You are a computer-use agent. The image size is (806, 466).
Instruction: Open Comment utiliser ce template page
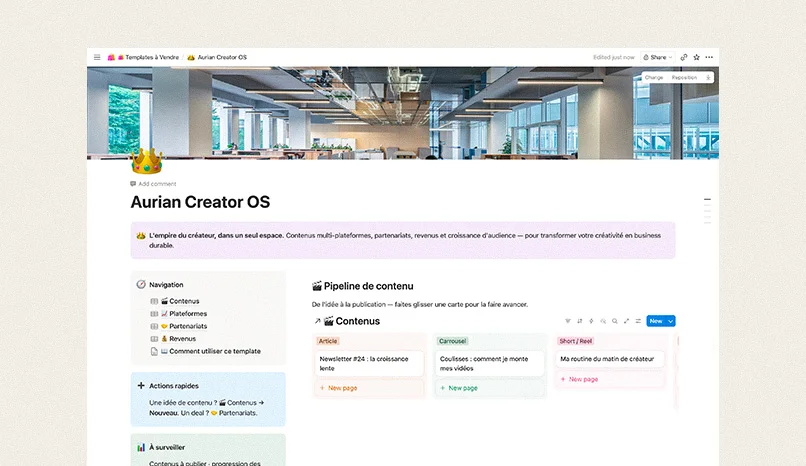211,351
